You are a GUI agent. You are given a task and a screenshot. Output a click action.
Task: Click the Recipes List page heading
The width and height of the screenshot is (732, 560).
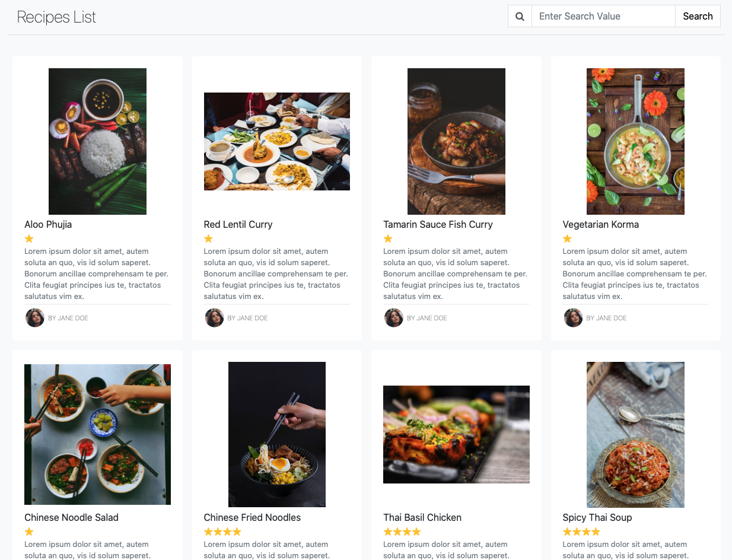(56, 17)
